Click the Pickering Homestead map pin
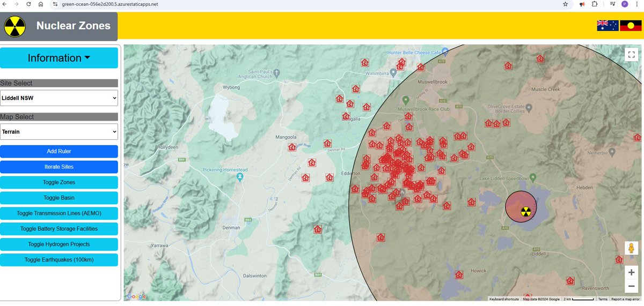This screenshot has height=306, width=644. point(240,176)
